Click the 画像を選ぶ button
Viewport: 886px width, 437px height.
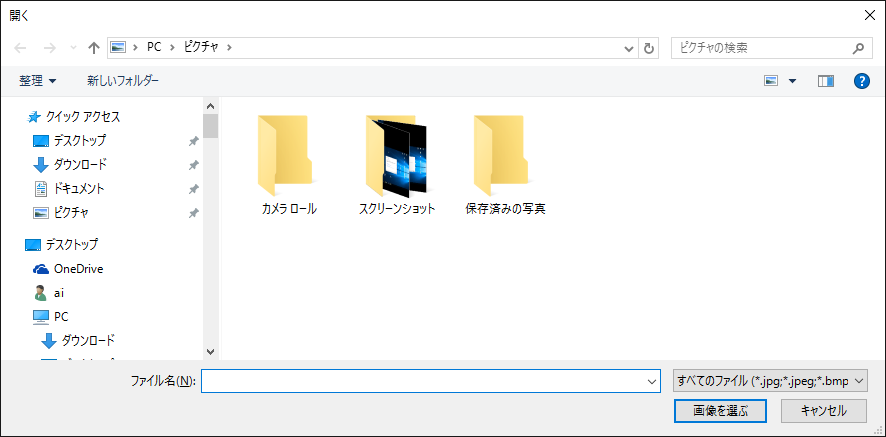pos(720,410)
